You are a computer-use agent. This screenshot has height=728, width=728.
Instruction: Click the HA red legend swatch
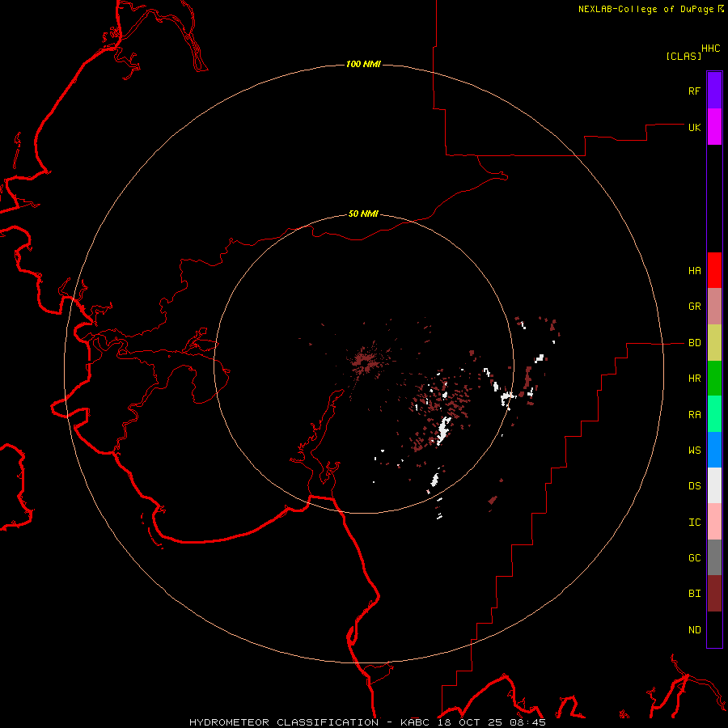tap(714, 270)
